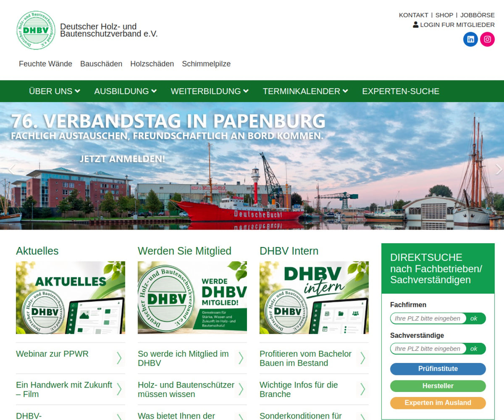The image size is (504, 420).
Task: Click the Werden Sie Mitglied heading
Action: coord(184,251)
